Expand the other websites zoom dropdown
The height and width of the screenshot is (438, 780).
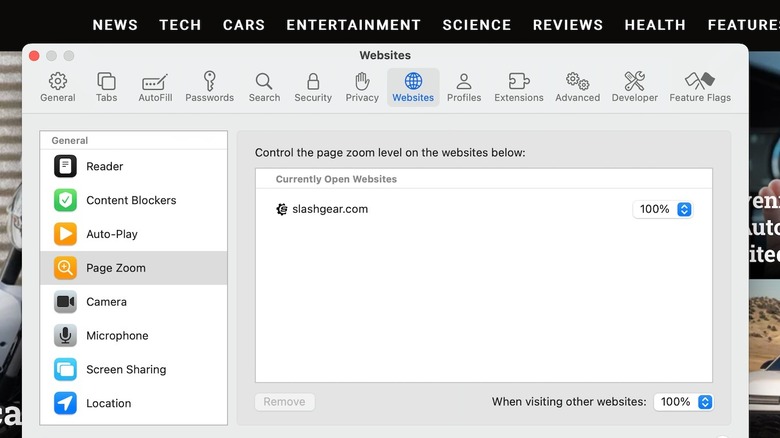[x=684, y=402]
